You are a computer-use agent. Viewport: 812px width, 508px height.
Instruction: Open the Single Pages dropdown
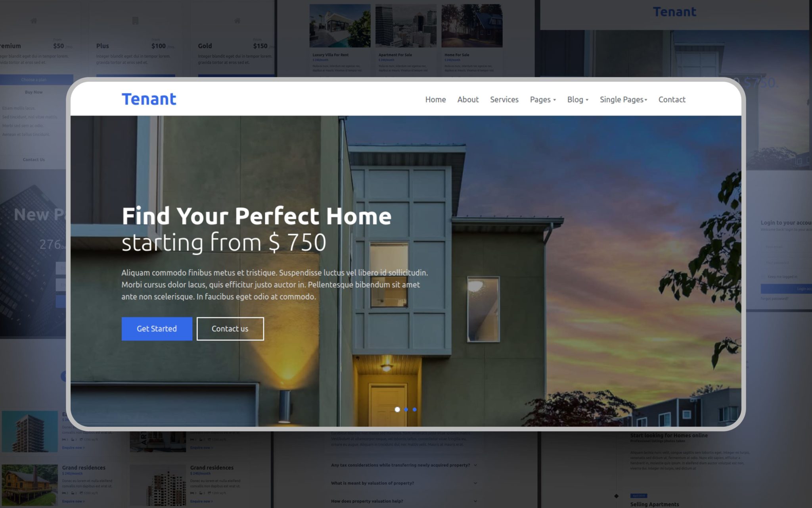[623, 100]
